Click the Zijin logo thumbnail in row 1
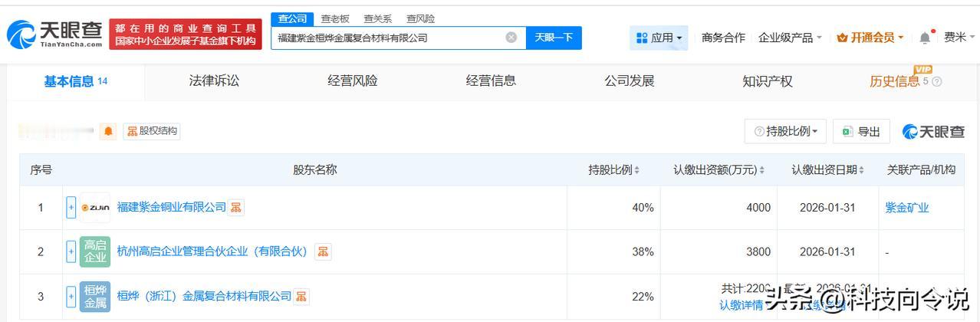 (95, 207)
